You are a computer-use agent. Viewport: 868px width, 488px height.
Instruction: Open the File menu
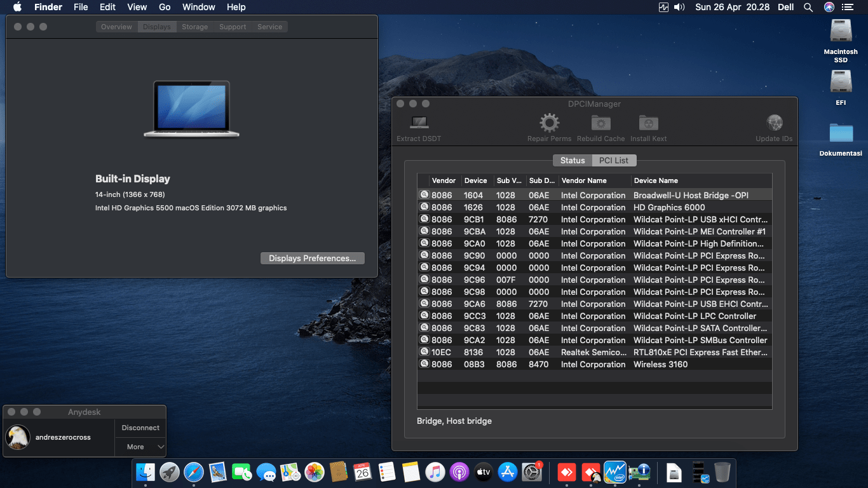click(81, 7)
